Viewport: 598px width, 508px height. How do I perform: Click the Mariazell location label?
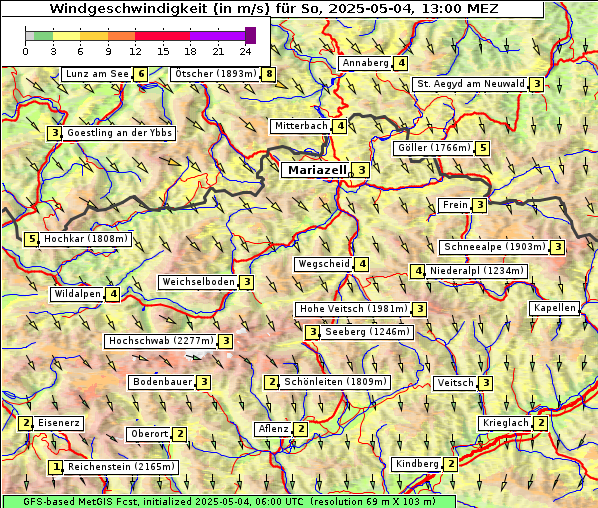316,170
